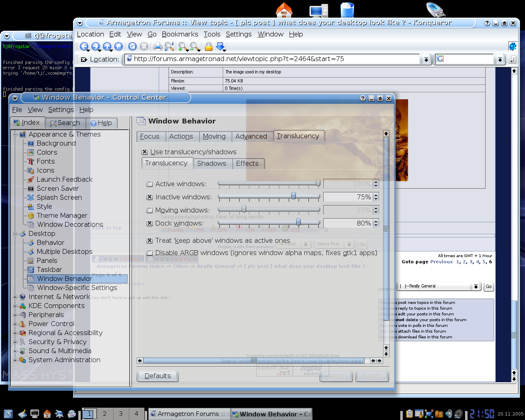Uncheck Dock windows translucency
This screenshot has width=525, height=420.
click(150, 224)
